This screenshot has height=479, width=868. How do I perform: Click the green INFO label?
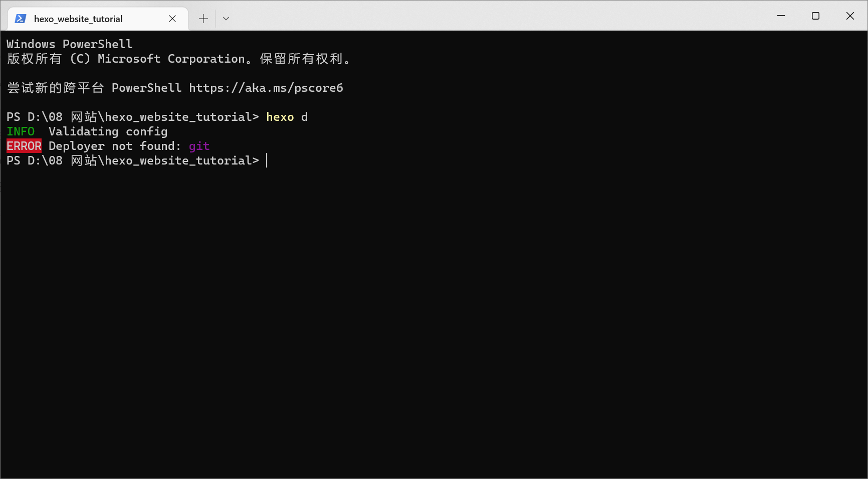[x=21, y=131]
